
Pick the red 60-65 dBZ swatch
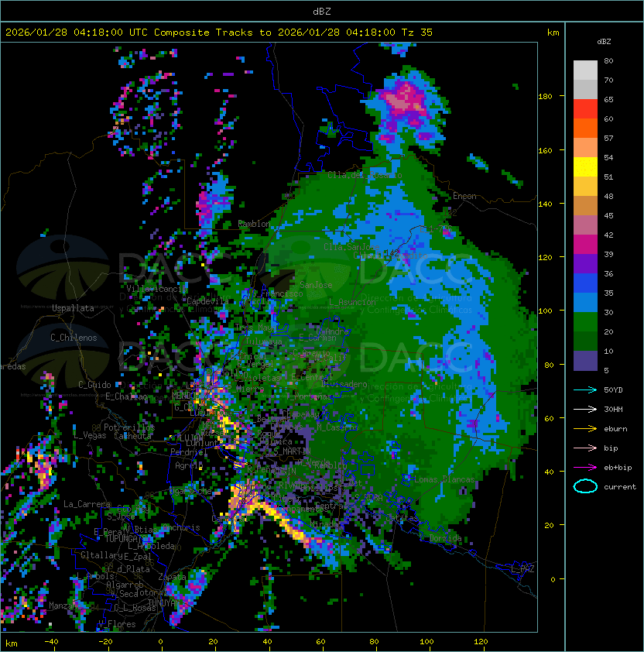pos(585,109)
